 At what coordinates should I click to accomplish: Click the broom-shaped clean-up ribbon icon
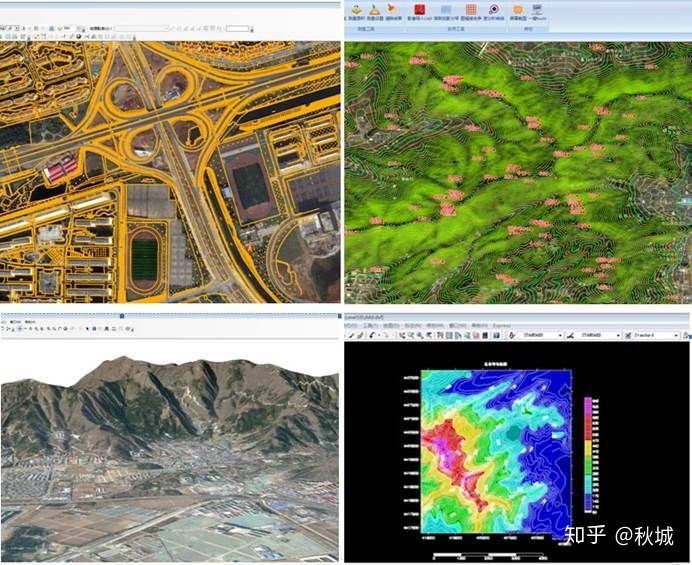pyautogui.click(x=374, y=9)
